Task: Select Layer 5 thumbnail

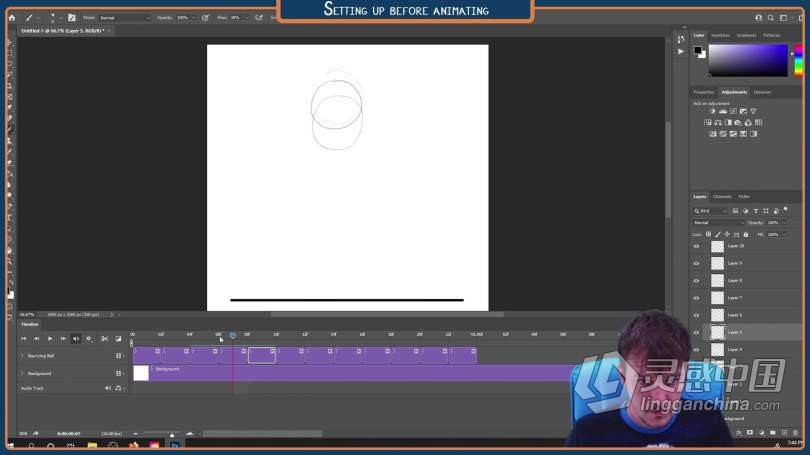Action: (718, 333)
